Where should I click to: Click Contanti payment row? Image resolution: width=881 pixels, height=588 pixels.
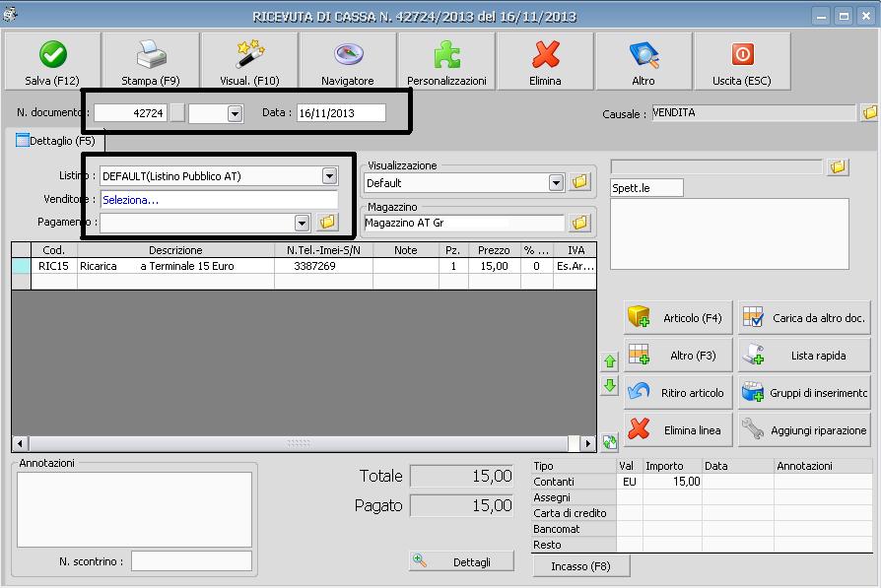pos(702,482)
